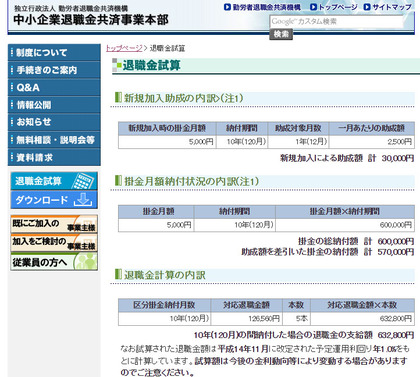Image resolution: width=420 pixels, height=377 pixels.
Task: Open the 情報公開 sidebar item
Action: click(54, 105)
